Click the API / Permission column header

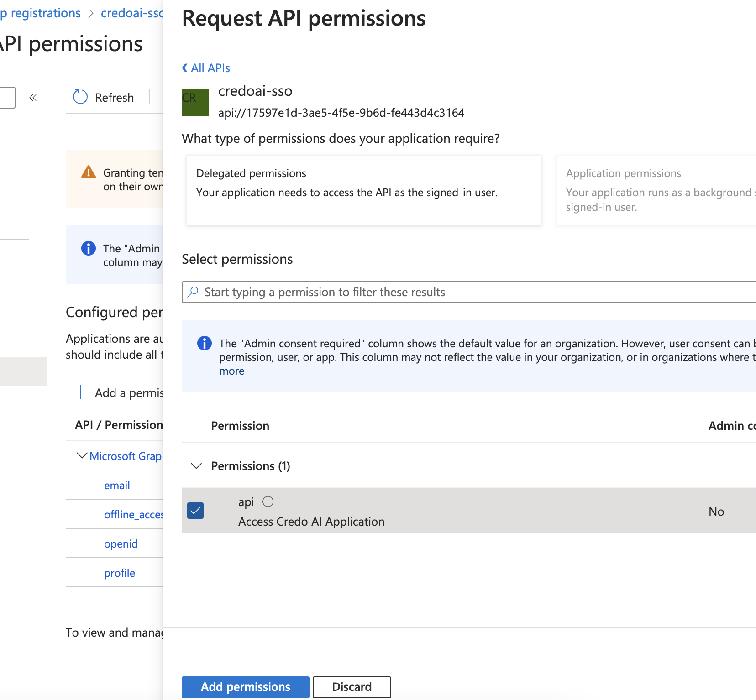pos(119,425)
